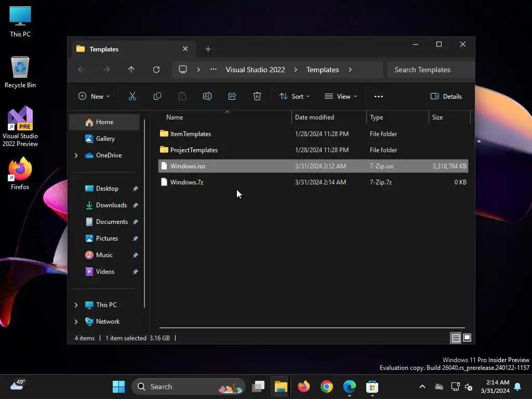Add a new File Explorer tab
Image resolution: width=532 pixels, height=399 pixels.
pos(208,49)
